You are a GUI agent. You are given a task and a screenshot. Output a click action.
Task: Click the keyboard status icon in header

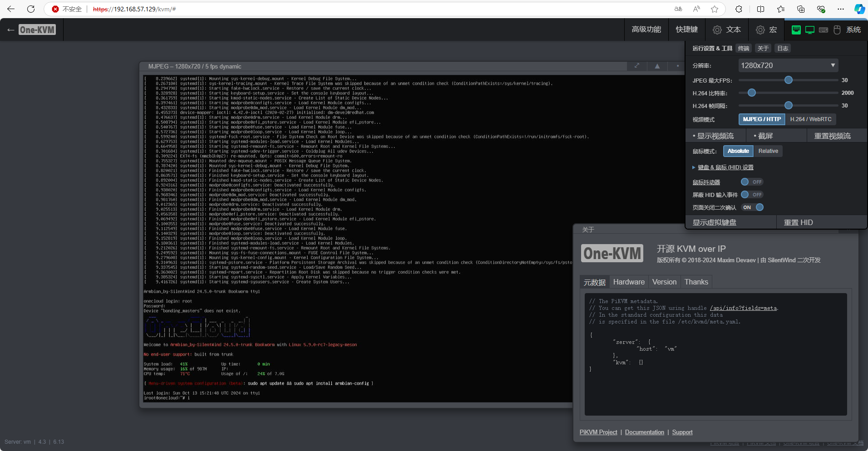tap(824, 30)
